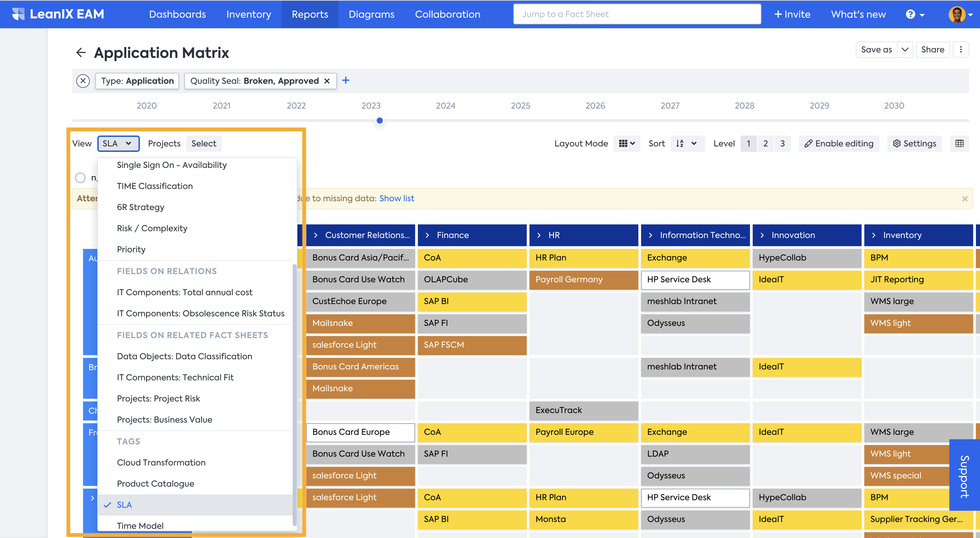Open the Diagrams navigation tab
Screen dimensions: 980x538
371,14
